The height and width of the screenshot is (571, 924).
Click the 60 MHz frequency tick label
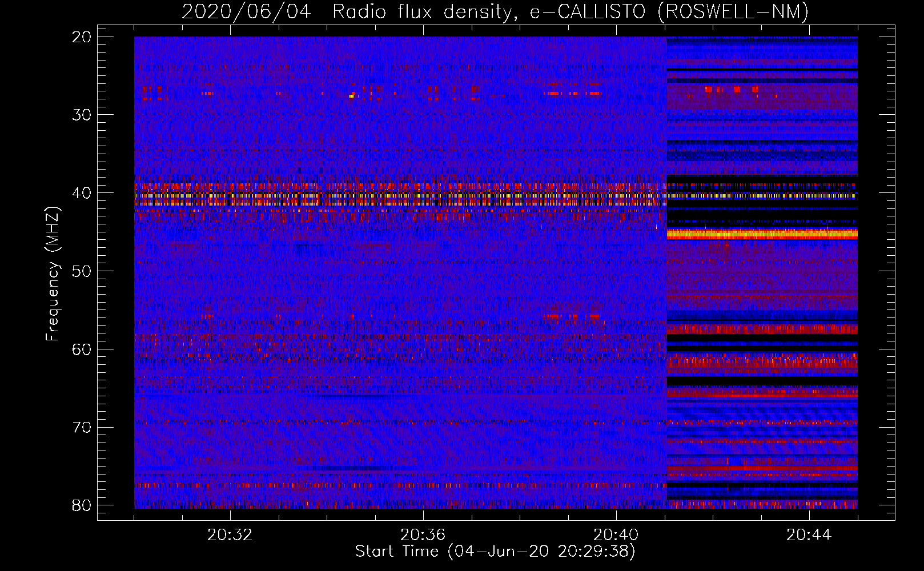click(x=82, y=349)
